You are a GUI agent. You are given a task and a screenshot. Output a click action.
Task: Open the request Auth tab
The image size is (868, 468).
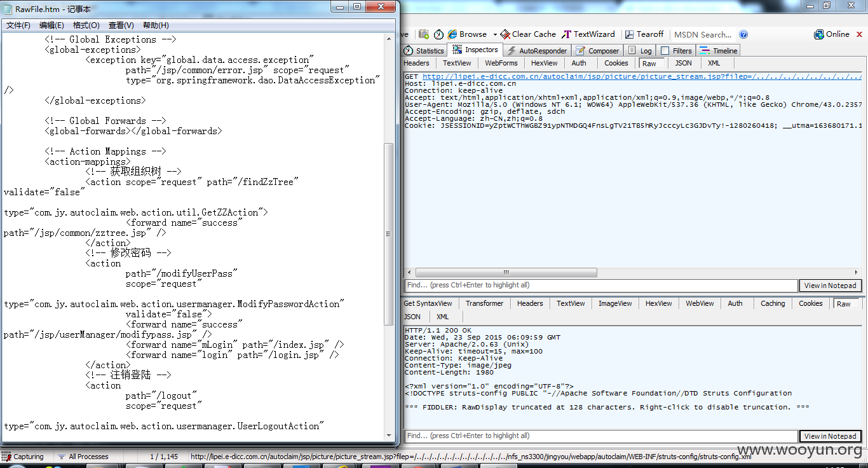pyautogui.click(x=579, y=63)
